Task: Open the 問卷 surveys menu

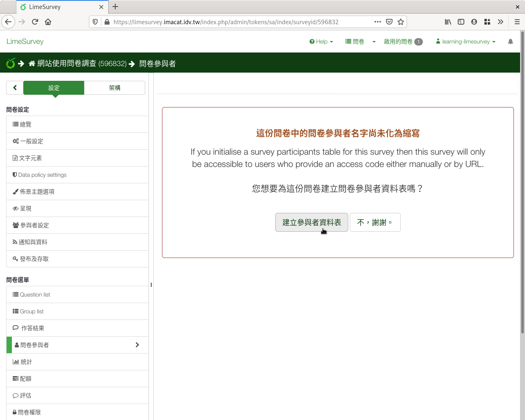Action: (355, 41)
